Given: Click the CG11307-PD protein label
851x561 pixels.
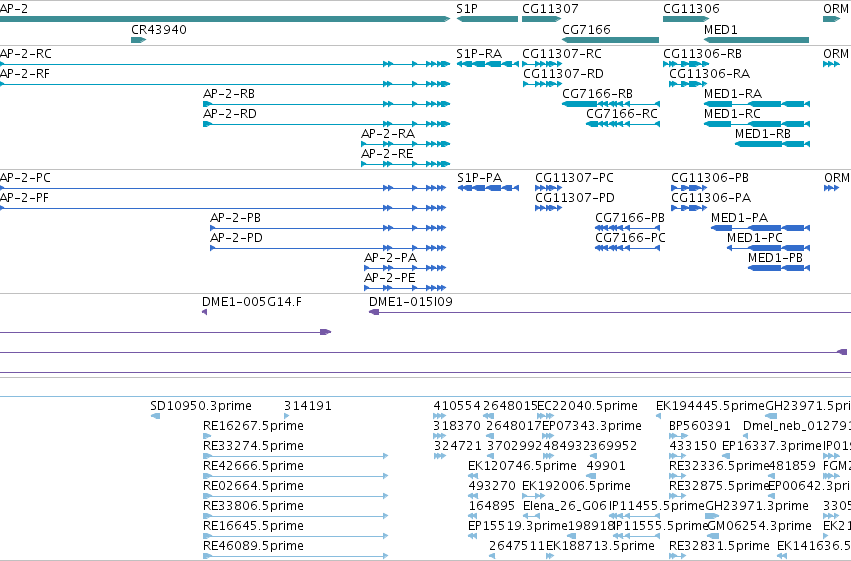Looking at the screenshot, I should pos(575,198).
